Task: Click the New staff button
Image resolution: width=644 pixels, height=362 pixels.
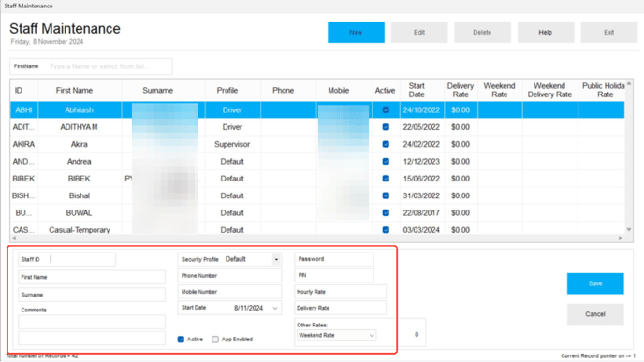Action: pos(356,33)
